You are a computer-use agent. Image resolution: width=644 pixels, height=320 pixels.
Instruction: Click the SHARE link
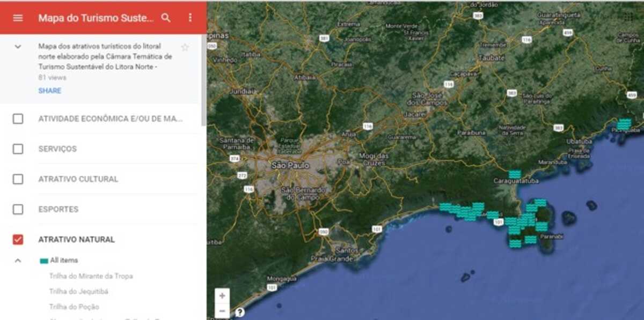point(49,91)
